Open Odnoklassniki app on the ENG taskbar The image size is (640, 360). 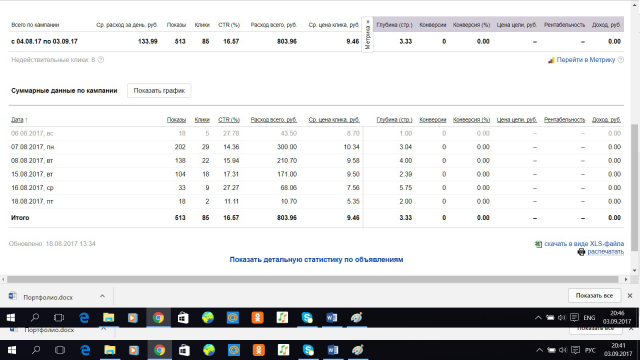tap(258, 318)
